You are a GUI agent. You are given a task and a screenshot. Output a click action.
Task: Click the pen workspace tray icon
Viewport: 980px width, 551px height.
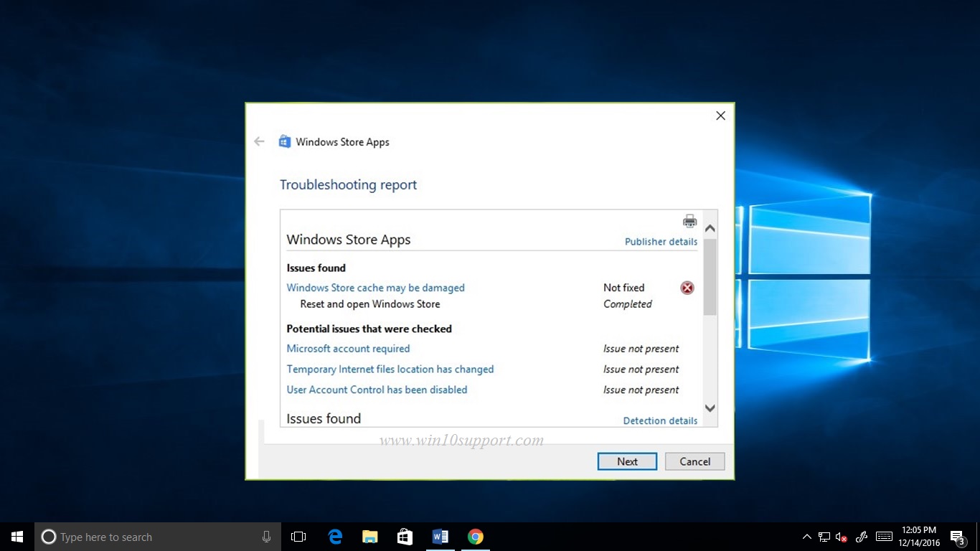click(x=862, y=537)
